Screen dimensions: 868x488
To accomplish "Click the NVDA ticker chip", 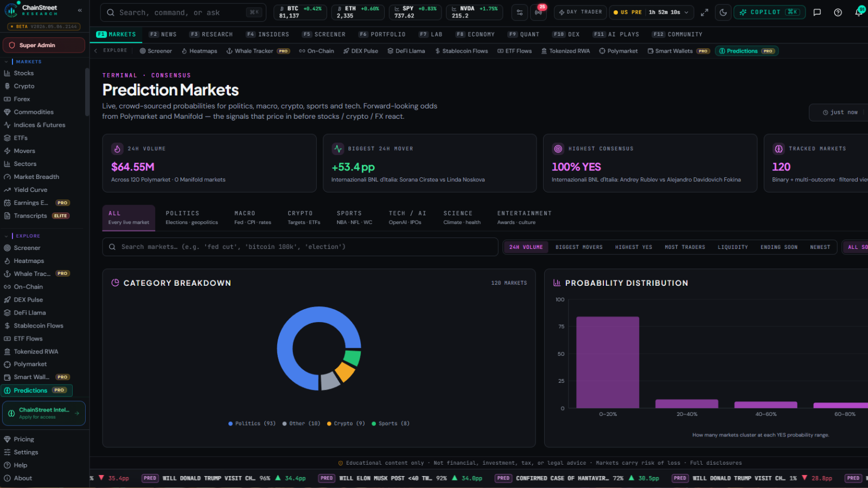I will click(x=474, y=12).
